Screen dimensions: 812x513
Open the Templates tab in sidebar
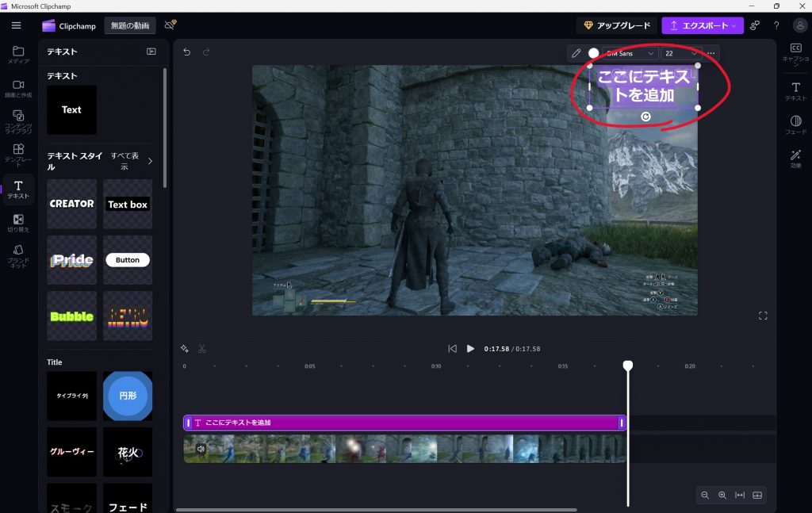pyautogui.click(x=18, y=155)
